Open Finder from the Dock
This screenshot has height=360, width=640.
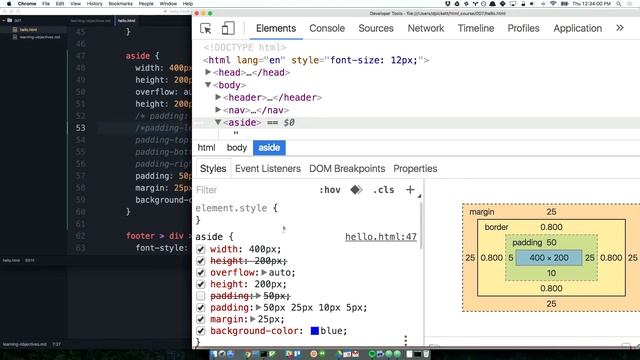click(x=213, y=354)
